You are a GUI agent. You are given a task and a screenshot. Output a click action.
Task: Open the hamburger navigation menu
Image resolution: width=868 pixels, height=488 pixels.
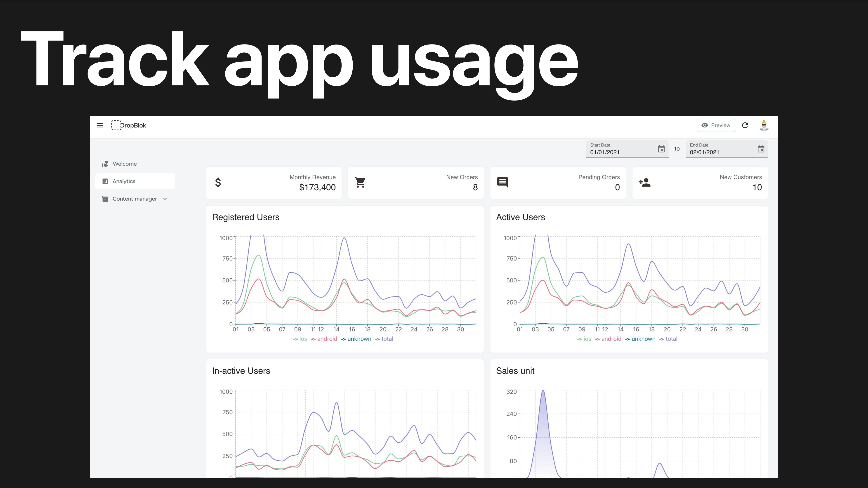point(100,125)
